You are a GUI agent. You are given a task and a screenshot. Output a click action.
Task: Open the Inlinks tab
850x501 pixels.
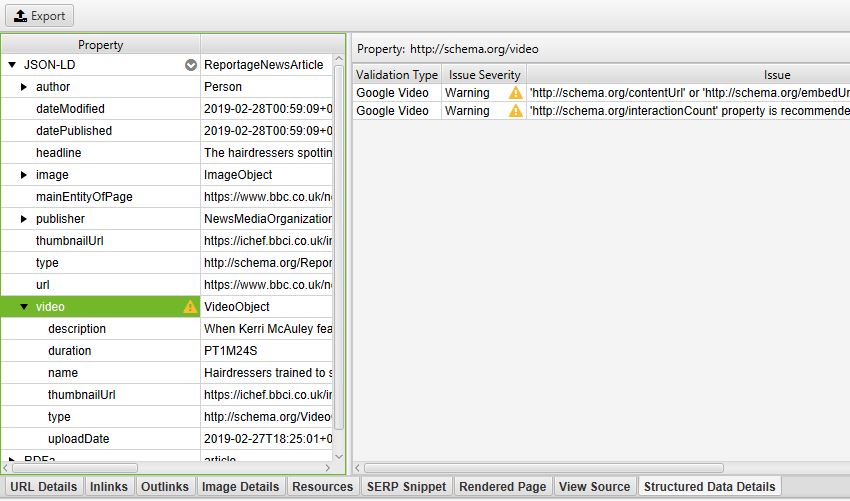click(108, 487)
